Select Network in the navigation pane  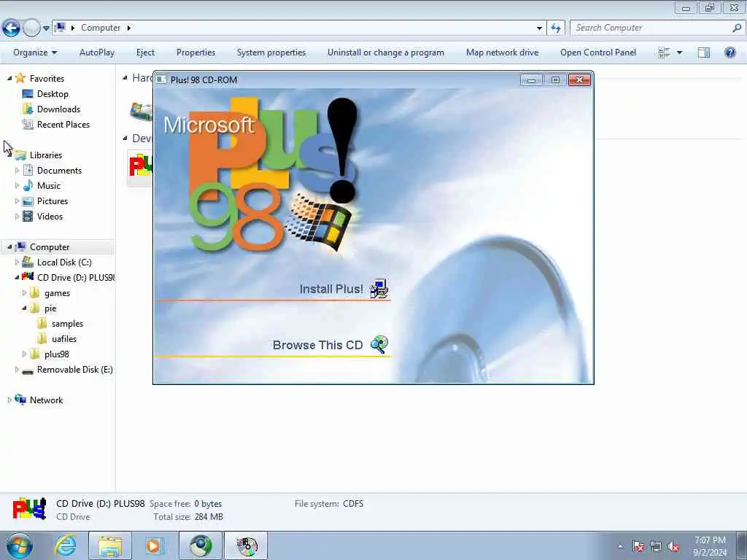[46, 400]
